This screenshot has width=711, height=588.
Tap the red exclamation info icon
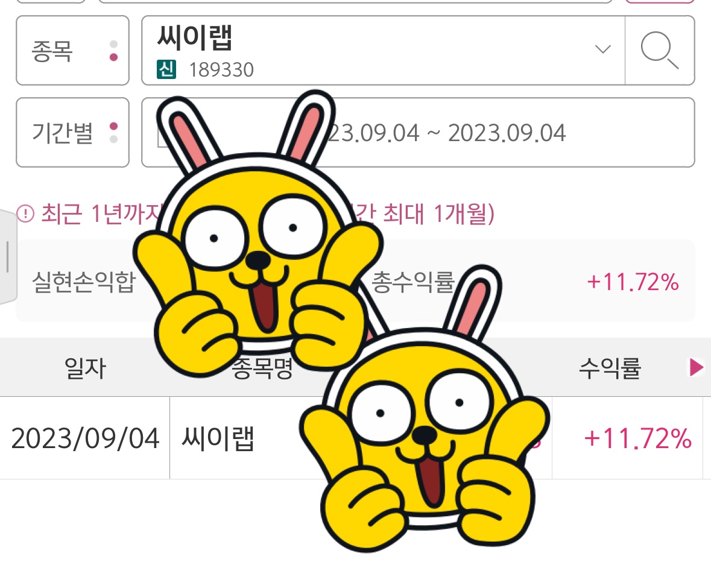[25, 213]
